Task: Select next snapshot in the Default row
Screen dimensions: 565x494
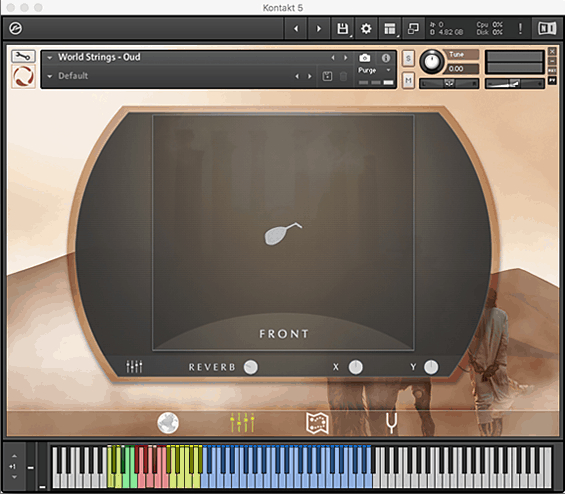Action: [x=310, y=76]
